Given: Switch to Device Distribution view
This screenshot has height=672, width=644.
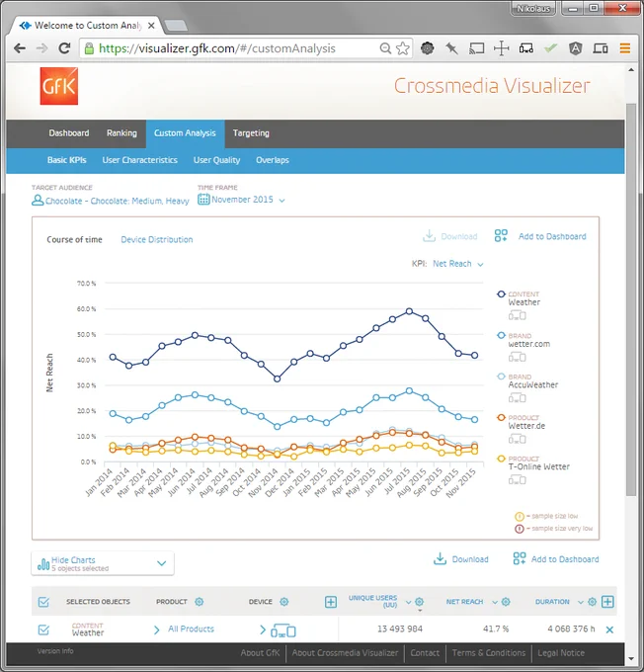Looking at the screenshot, I should (x=157, y=239).
